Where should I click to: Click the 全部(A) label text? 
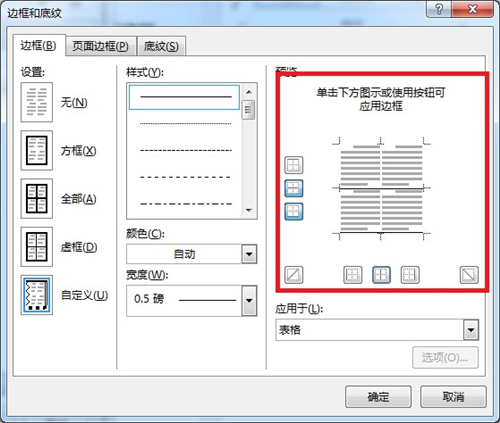click(x=78, y=199)
